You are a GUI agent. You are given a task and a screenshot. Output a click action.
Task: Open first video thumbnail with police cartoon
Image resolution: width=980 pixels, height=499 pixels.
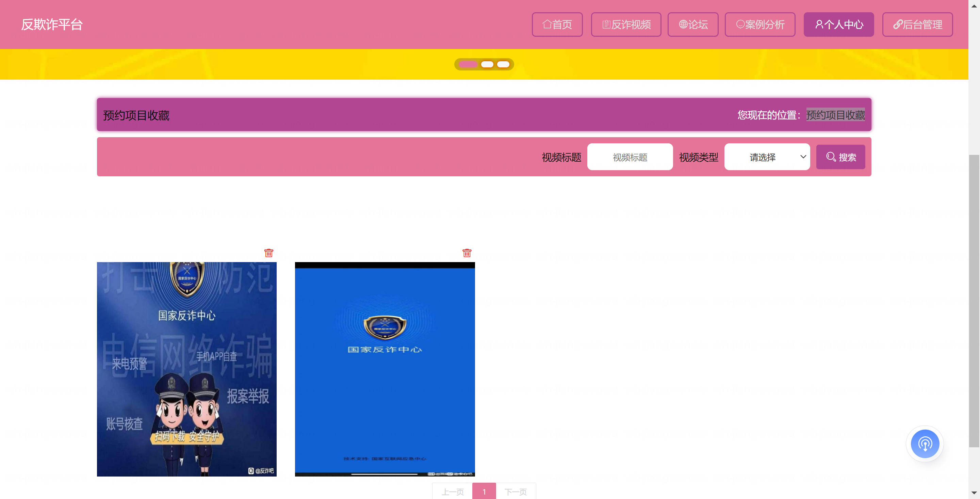click(x=186, y=369)
